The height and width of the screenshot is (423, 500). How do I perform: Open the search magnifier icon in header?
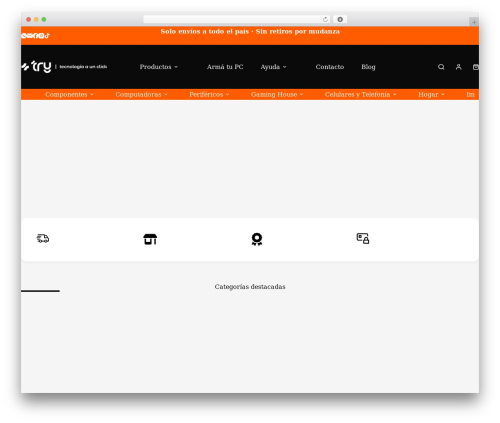click(441, 67)
